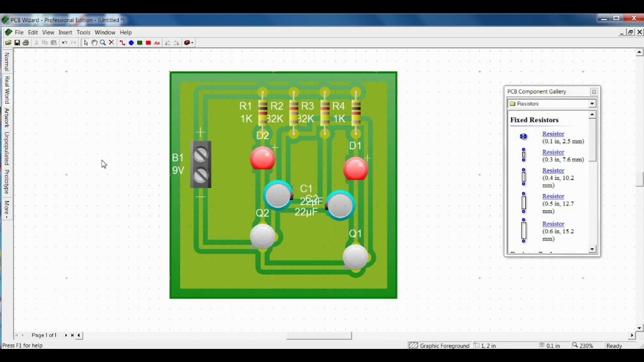Open the View menu
The image size is (644, 362).
pyautogui.click(x=48, y=32)
